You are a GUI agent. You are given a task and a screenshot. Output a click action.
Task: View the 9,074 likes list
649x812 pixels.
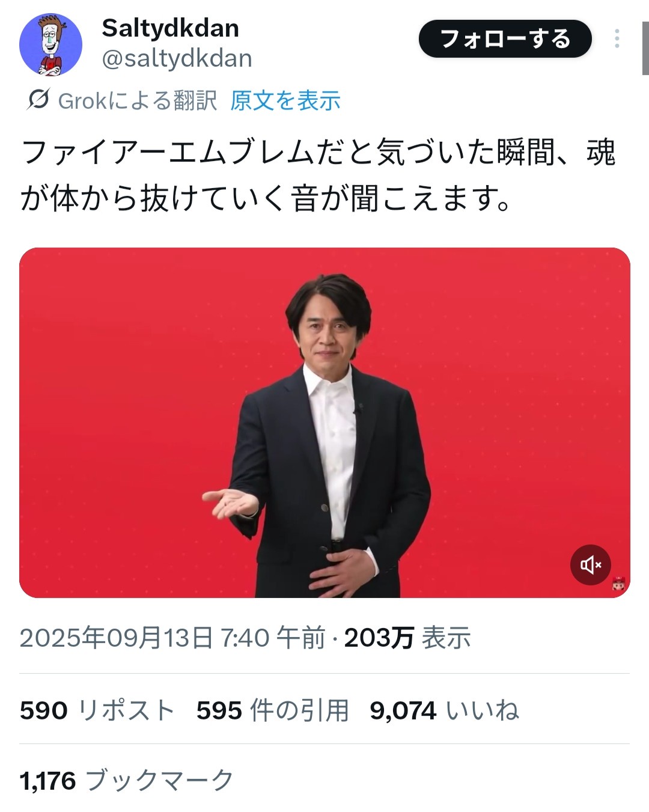[x=444, y=710]
